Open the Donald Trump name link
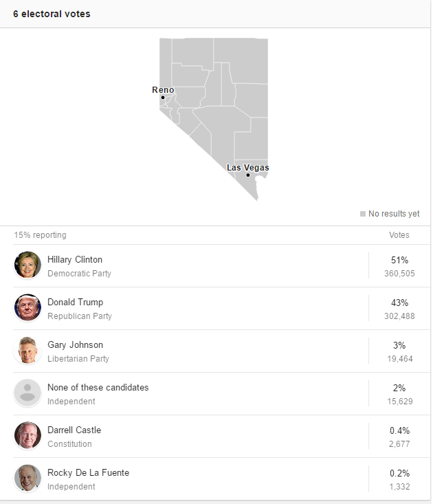This screenshot has width=433, height=504. point(75,302)
